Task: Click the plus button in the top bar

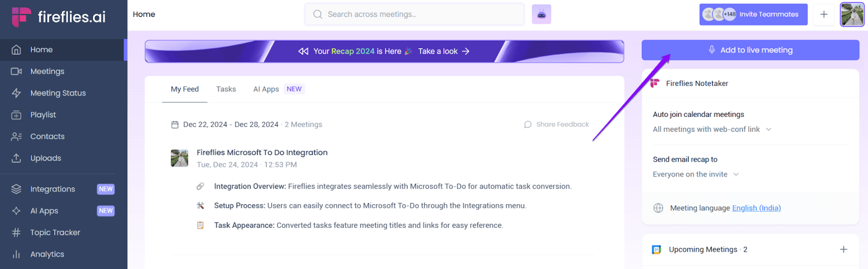Action: tap(824, 14)
